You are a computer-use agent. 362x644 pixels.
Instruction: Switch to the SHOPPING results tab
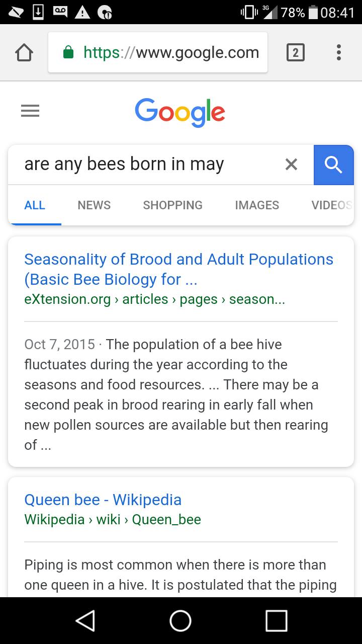pos(172,205)
